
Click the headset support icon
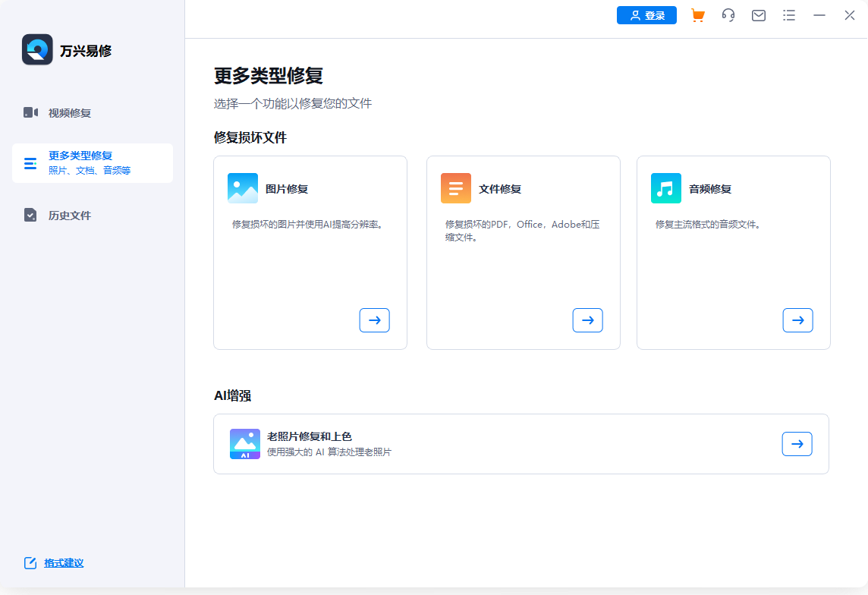click(728, 15)
